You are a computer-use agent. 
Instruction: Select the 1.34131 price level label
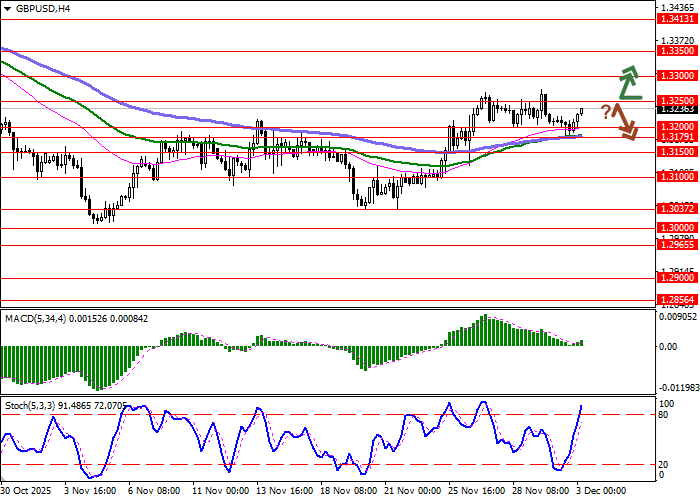click(x=676, y=19)
